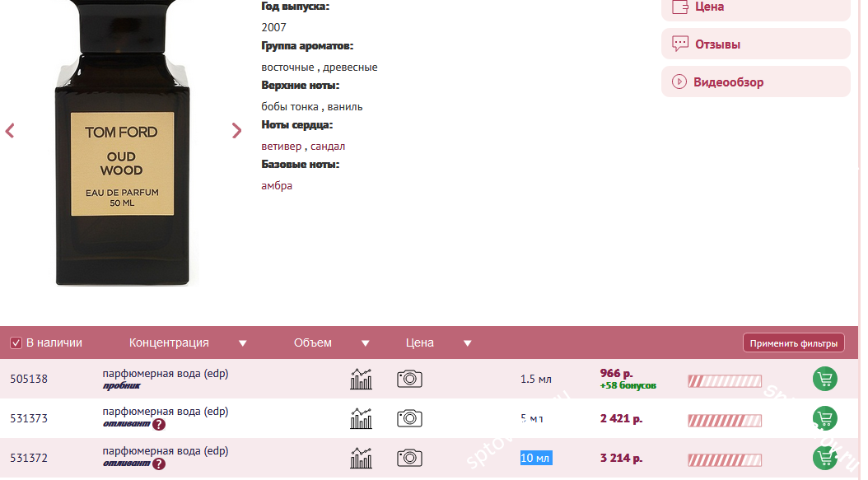
Task: Click the stock level bar for 2 421 р. row
Action: click(x=725, y=421)
